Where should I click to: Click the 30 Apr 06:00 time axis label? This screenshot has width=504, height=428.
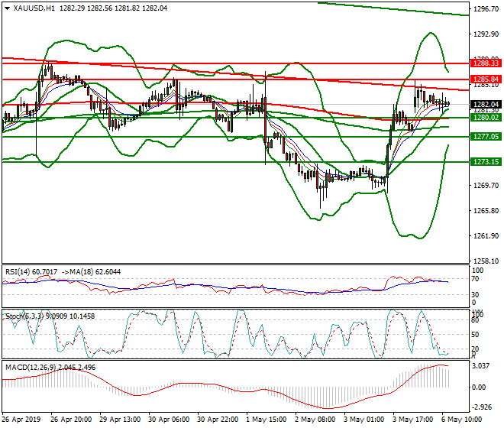click(x=169, y=420)
